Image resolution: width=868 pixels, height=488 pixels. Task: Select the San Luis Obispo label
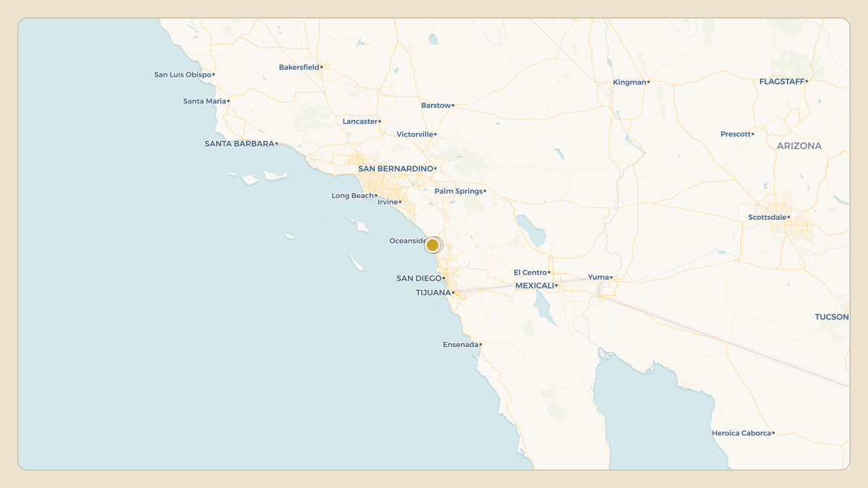coord(183,74)
